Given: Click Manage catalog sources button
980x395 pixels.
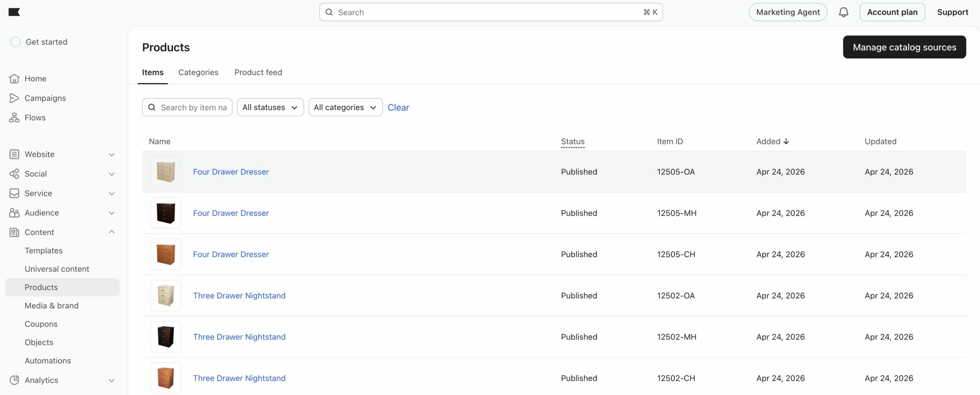Looking at the screenshot, I should click(x=904, y=47).
